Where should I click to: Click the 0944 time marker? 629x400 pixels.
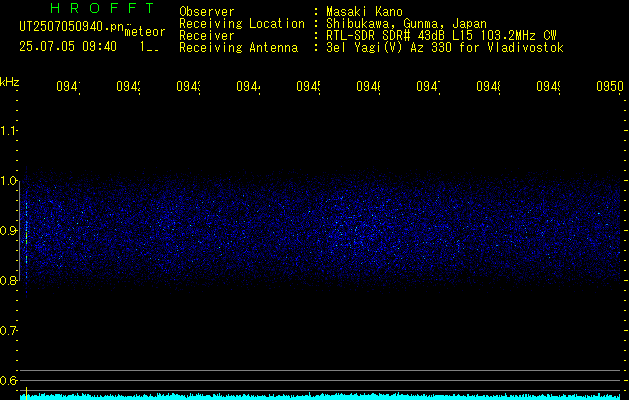click(248, 87)
